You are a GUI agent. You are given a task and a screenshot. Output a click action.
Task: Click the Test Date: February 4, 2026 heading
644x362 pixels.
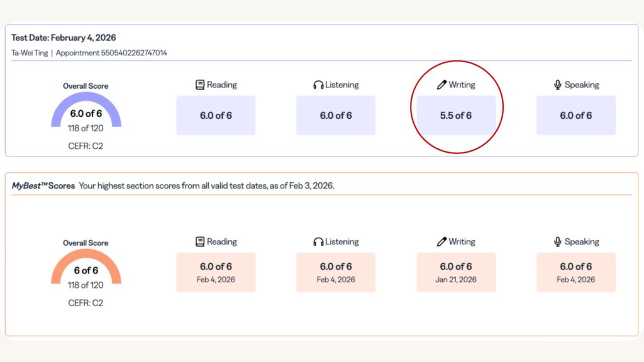64,38
